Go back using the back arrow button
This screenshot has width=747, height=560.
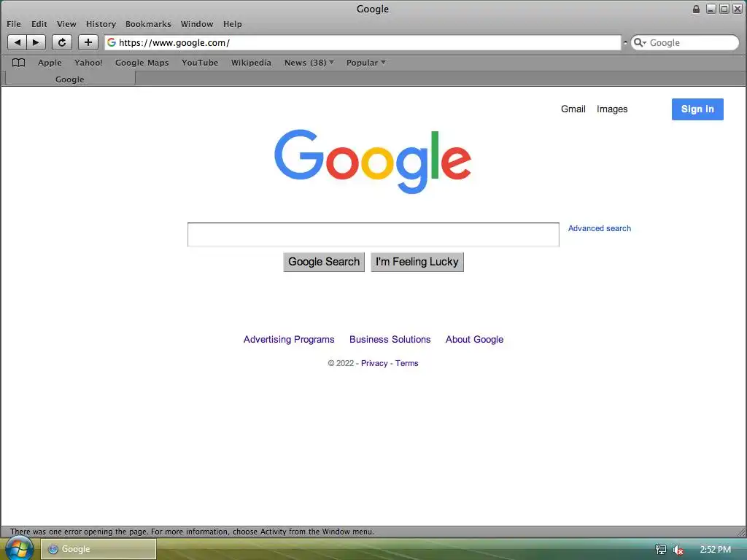[18, 42]
